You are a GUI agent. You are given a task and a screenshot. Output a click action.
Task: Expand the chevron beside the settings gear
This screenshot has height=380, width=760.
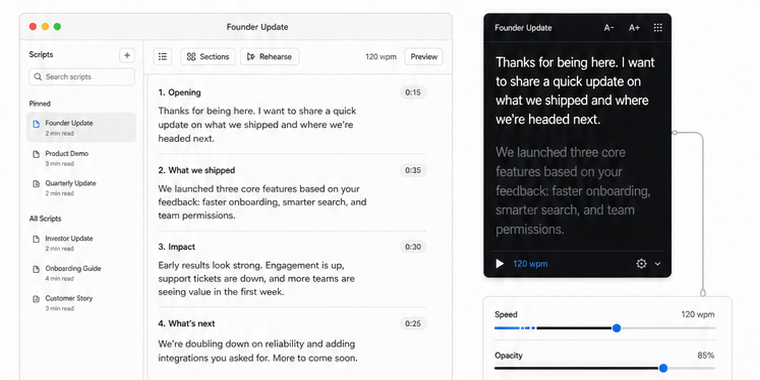pos(658,264)
